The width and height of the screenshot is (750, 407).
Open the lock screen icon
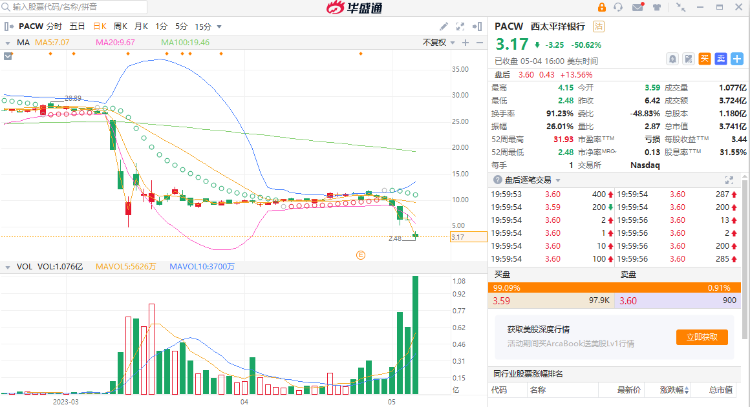click(602, 7)
